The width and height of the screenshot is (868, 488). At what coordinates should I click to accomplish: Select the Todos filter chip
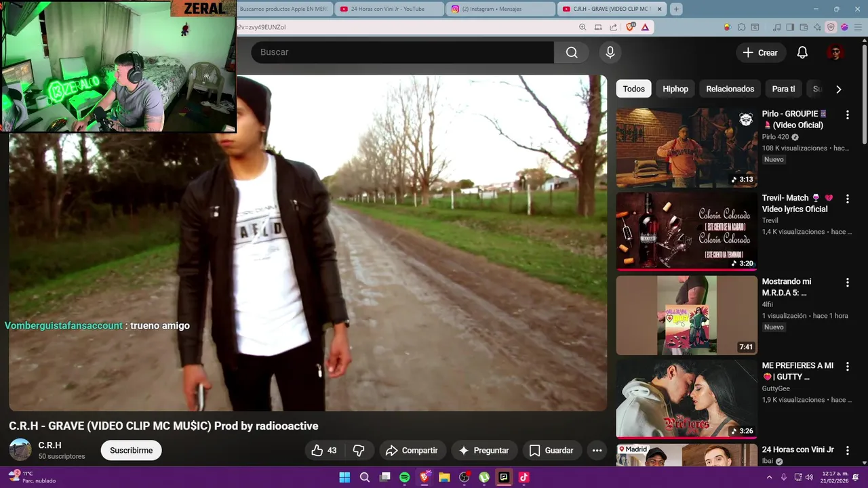tap(634, 89)
